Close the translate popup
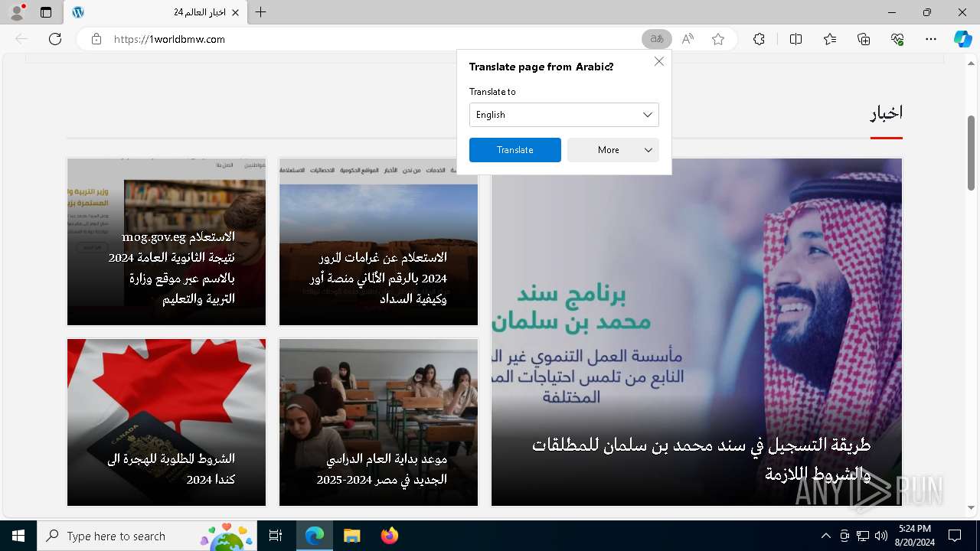 point(659,61)
